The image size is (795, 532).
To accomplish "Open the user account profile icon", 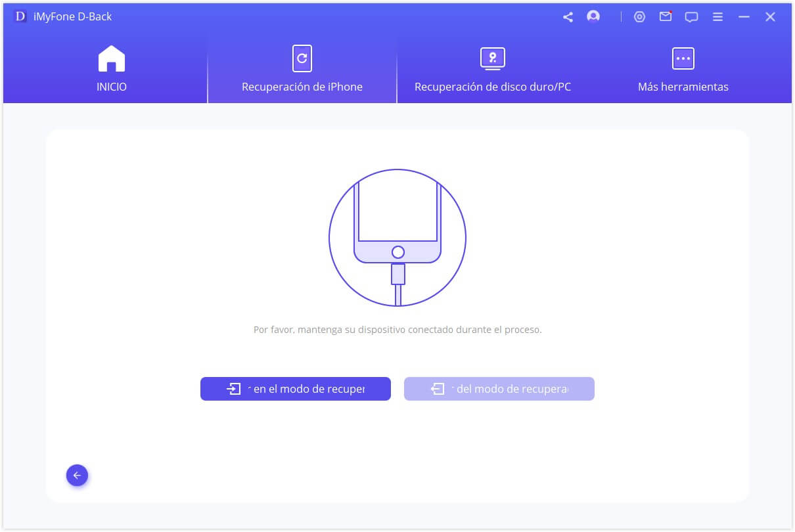I will point(593,17).
